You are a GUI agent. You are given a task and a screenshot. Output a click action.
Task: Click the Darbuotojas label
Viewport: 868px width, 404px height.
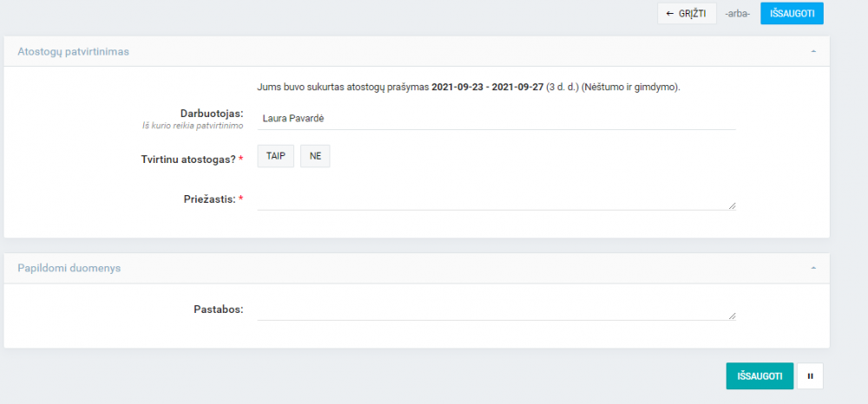coord(211,114)
